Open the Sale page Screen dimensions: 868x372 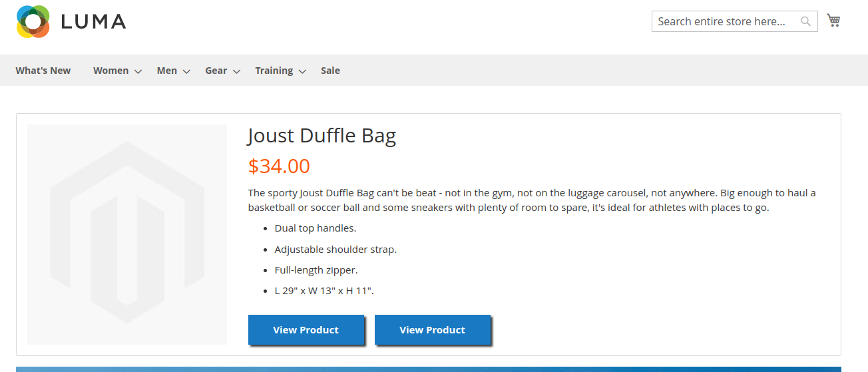click(x=330, y=71)
